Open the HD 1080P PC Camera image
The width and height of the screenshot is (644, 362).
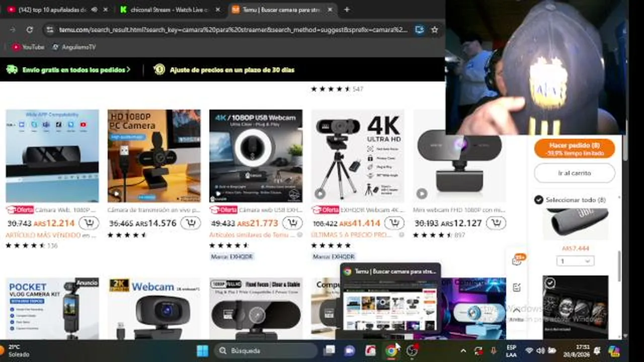coord(154,156)
